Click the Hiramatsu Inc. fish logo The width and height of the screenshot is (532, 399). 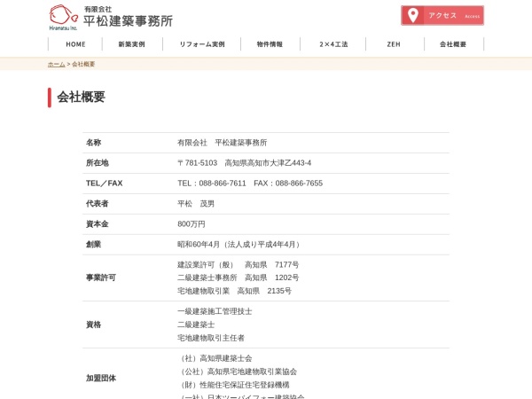(x=64, y=17)
